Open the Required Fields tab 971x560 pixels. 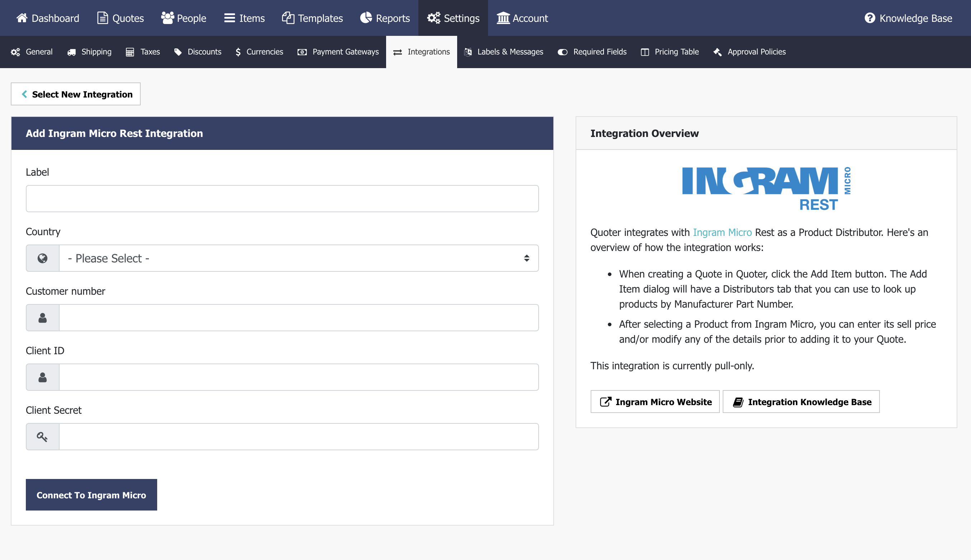pyautogui.click(x=592, y=52)
